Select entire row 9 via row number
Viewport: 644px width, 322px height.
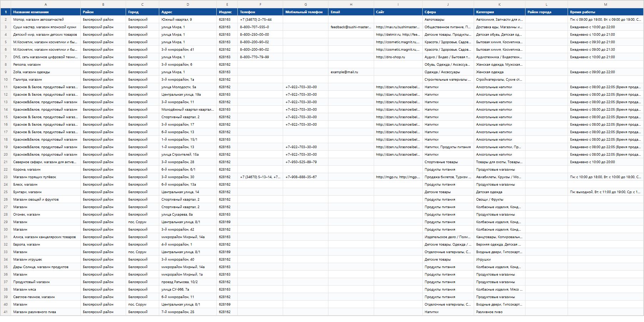pos(5,72)
